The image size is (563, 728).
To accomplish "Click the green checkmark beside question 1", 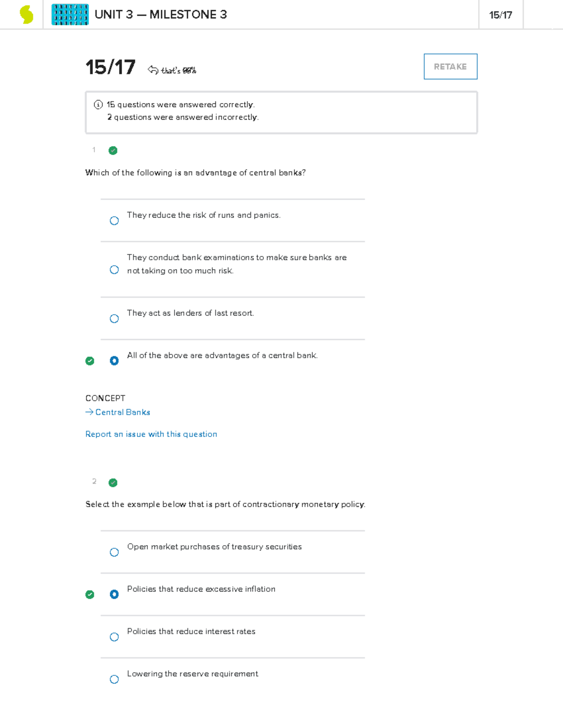I will [x=113, y=150].
